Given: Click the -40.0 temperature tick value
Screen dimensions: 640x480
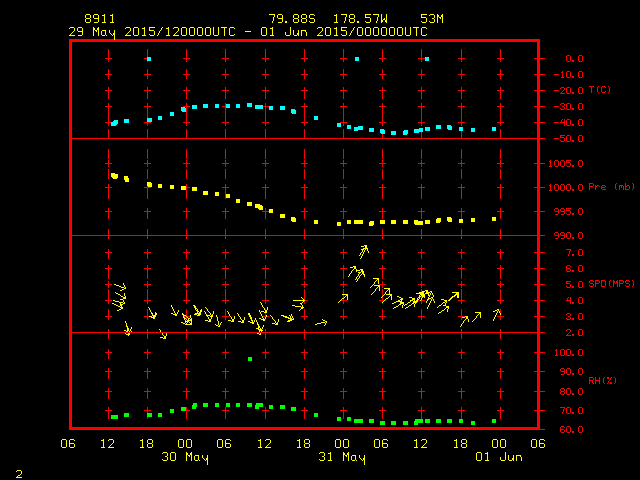Looking at the screenshot, I should (x=569, y=123).
